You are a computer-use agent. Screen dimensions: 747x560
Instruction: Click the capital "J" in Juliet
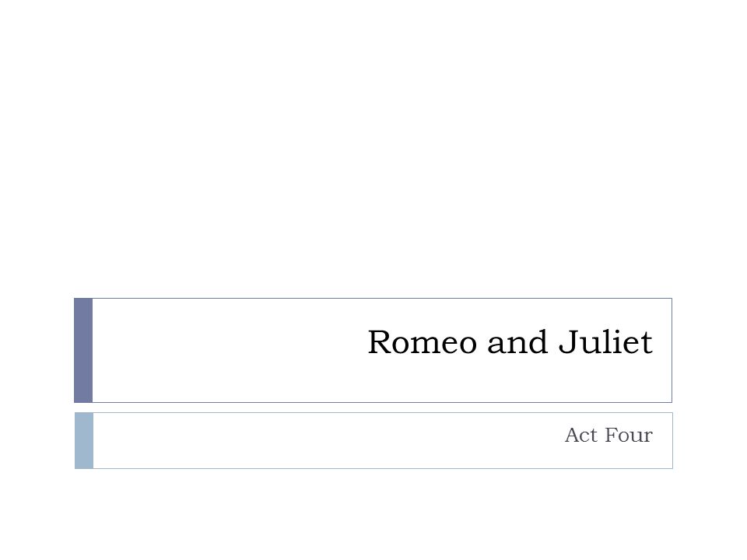tap(568, 342)
